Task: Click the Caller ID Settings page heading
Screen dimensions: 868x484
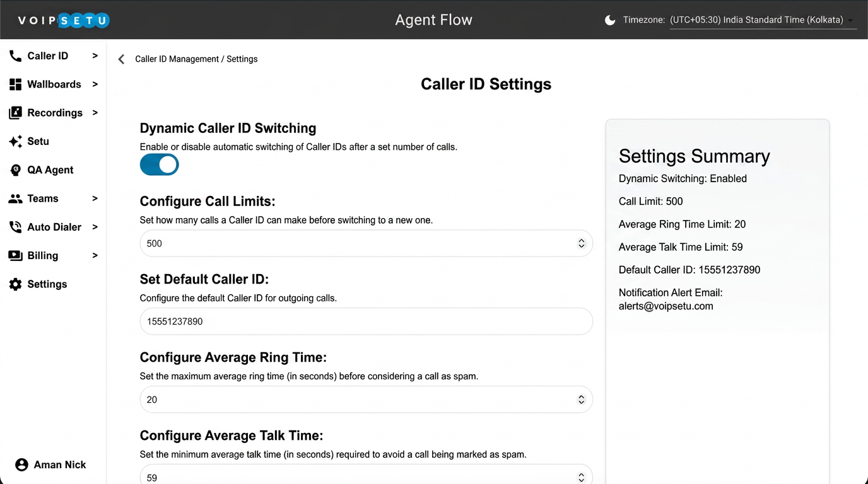Action: (486, 84)
